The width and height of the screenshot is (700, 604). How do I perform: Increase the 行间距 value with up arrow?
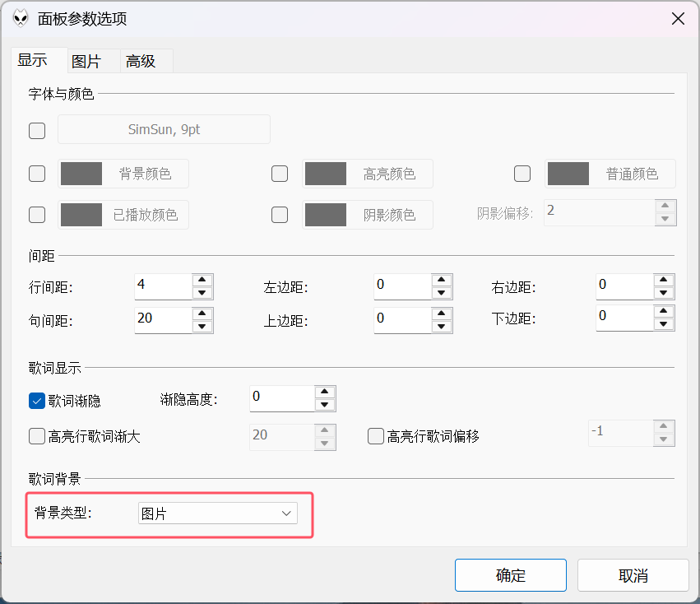coord(202,280)
